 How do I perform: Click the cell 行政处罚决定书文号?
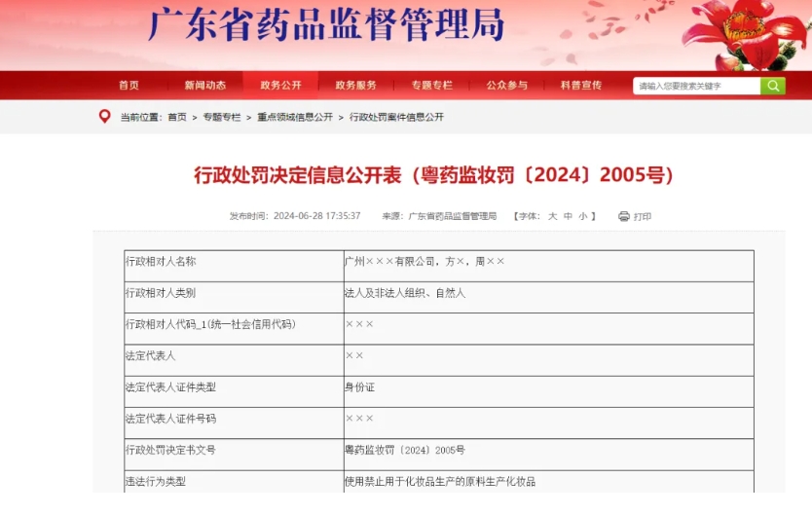pos(234,455)
